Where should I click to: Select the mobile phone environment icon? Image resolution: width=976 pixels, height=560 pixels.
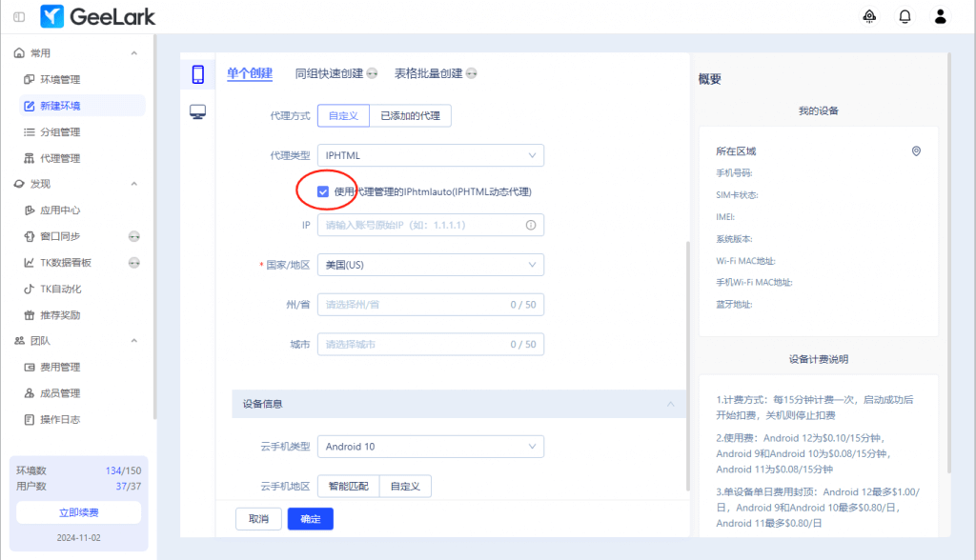198,74
